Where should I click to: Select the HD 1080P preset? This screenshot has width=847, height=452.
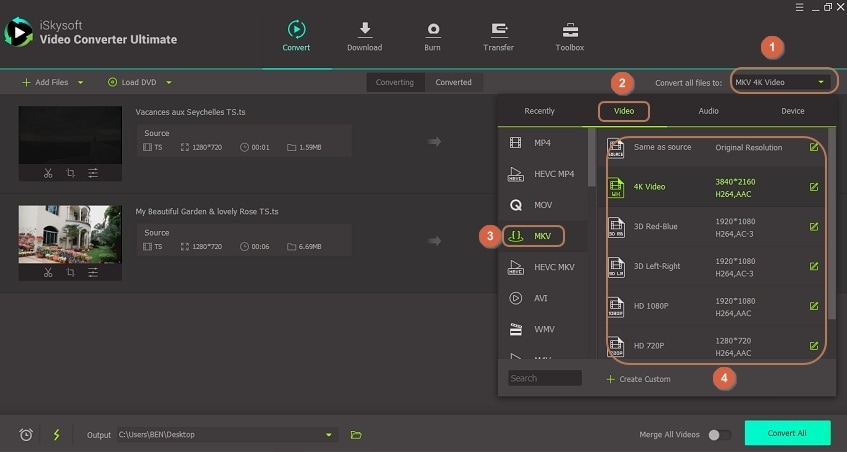pos(712,306)
